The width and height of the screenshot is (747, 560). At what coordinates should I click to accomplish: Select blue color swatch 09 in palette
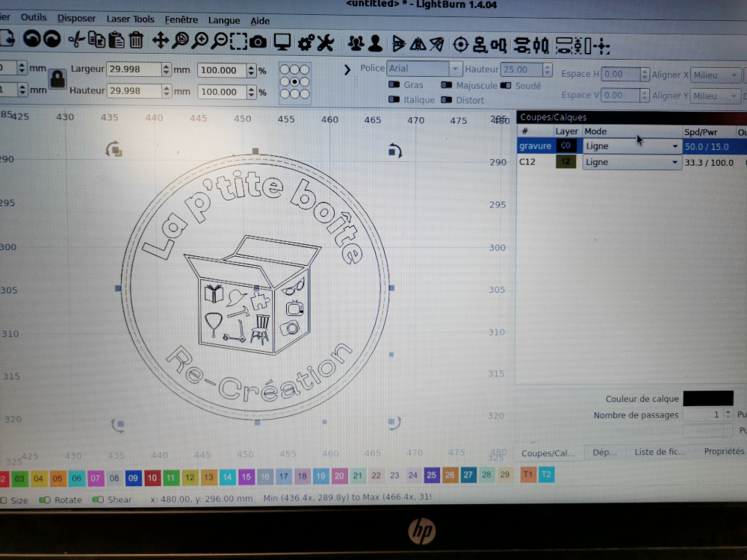[x=134, y=476]
